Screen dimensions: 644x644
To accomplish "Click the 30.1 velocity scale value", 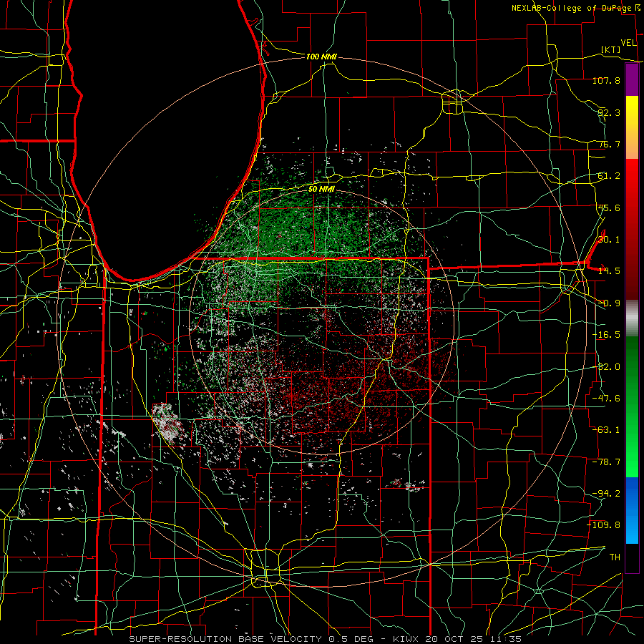I will coord(609,240).
